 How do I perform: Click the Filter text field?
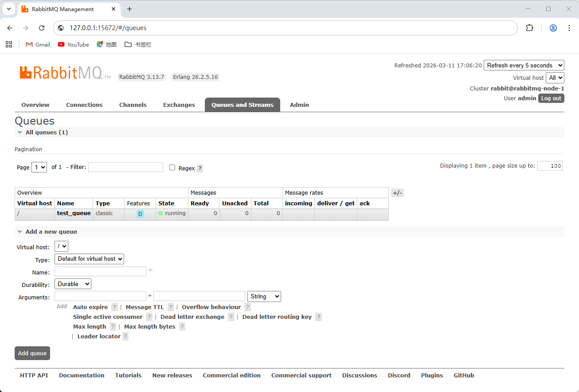point(125,167)
